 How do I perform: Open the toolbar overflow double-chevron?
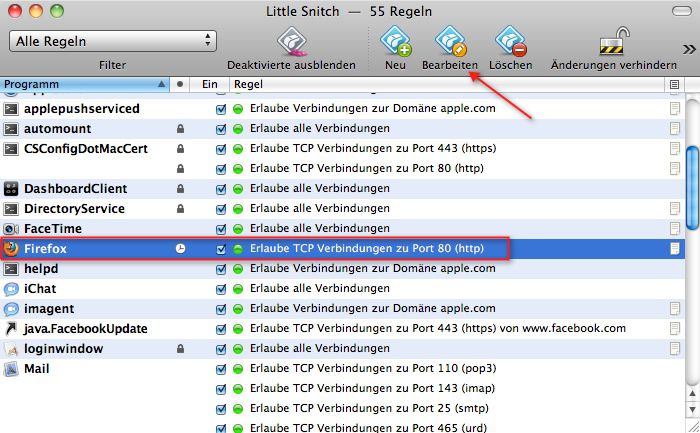(689, 49)
